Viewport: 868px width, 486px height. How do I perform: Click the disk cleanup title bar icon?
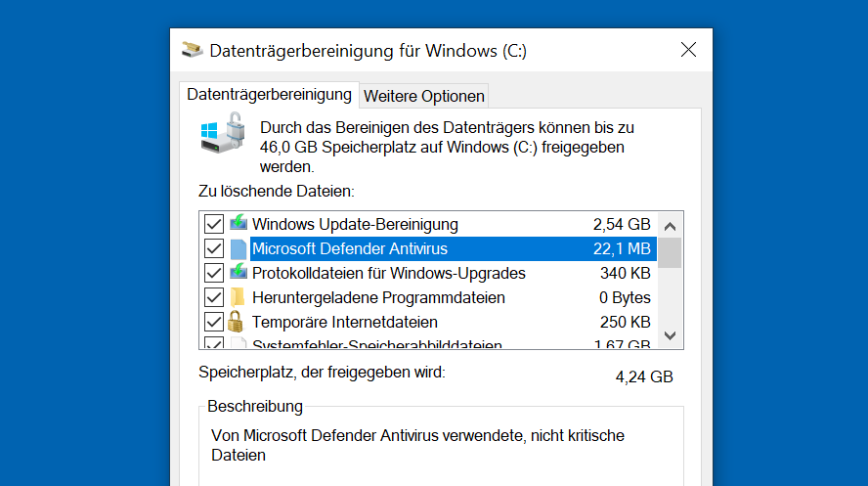194,50
